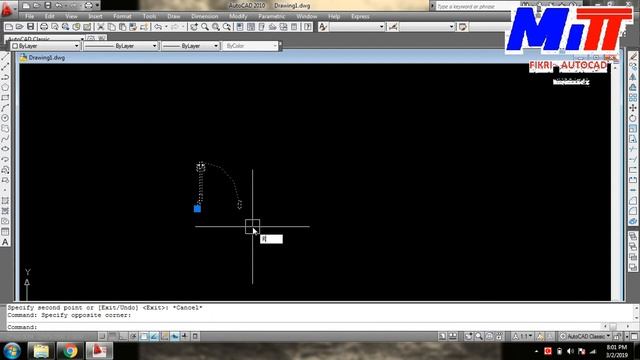This screenshot has width=640, height=360.
Task: Open the File menu
Action: [29, 16]
